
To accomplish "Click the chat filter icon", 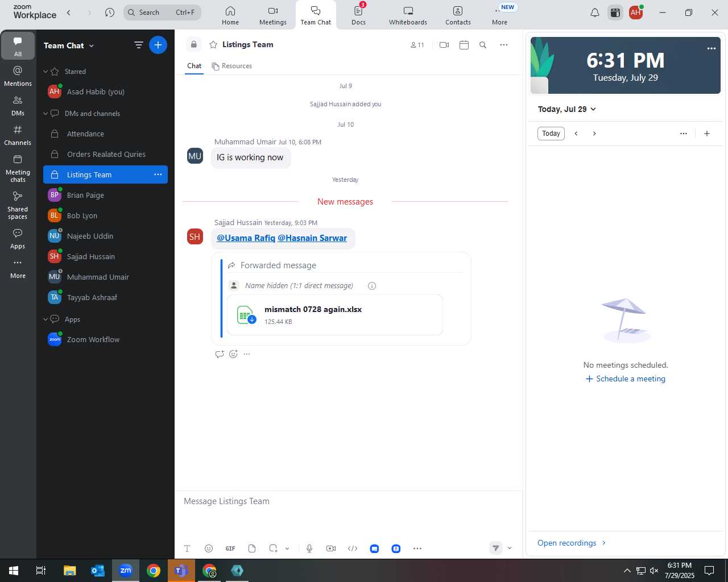I will [138, 45].
